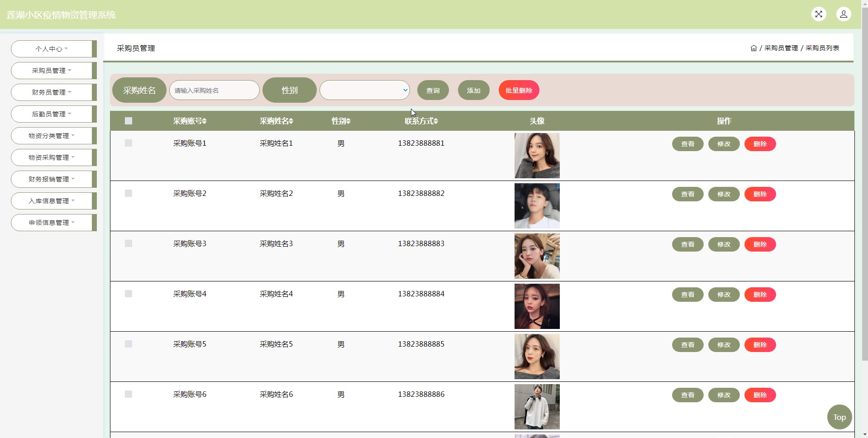View details of 采购账号4
Image resolution: width=868 pixels, height=438 pixels.
(688, 295)
